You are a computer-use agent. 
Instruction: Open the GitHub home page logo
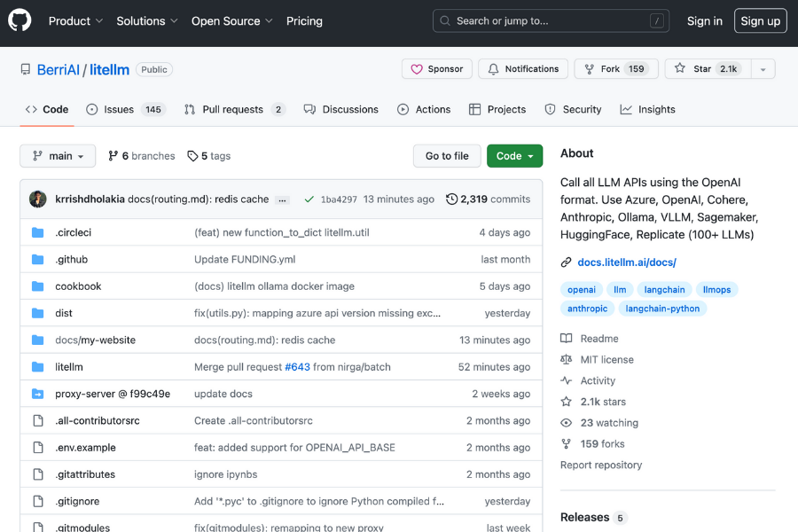(20, 20)
